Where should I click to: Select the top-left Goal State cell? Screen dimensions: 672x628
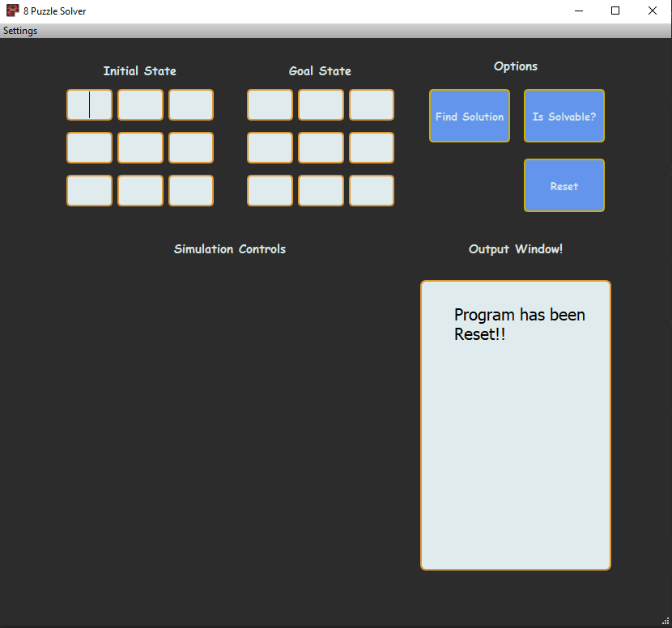(x=270, y=104)
